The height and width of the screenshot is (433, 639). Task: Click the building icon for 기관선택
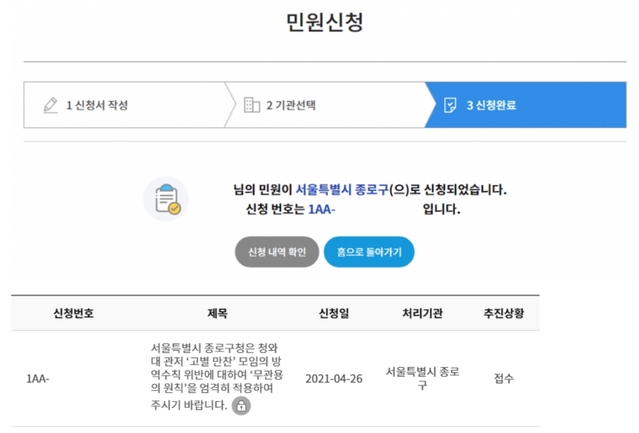(251, 105)
